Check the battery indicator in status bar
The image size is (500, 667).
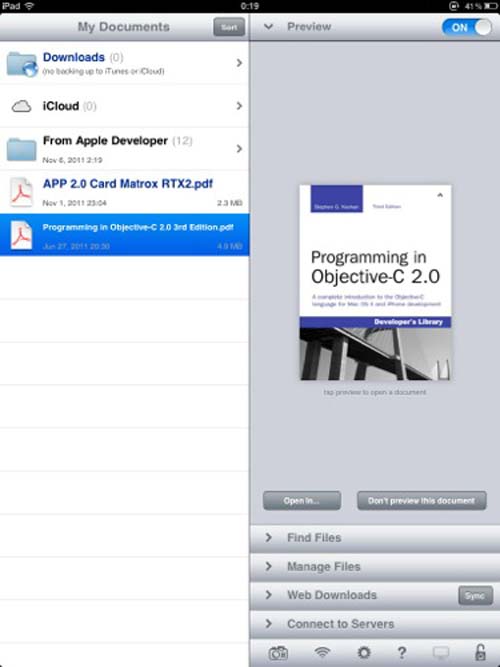489,6
